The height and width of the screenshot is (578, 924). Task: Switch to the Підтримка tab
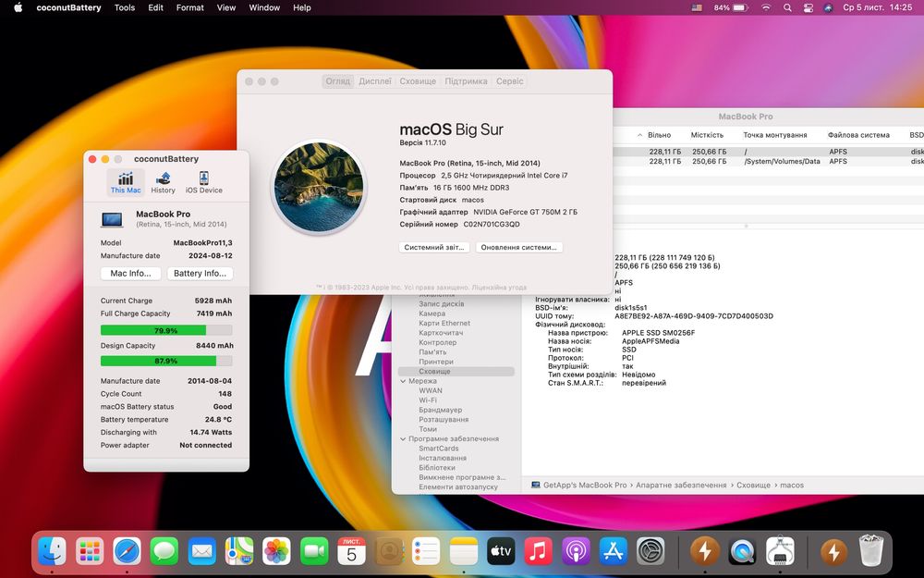466,81
